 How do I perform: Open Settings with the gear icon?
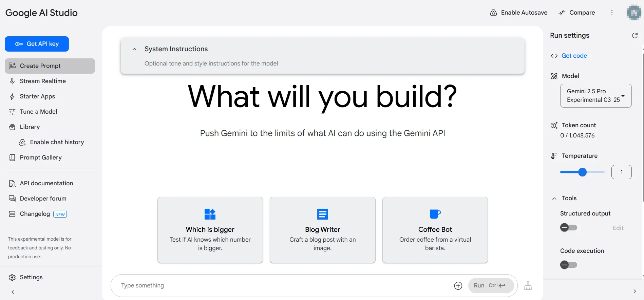[12, 277]
